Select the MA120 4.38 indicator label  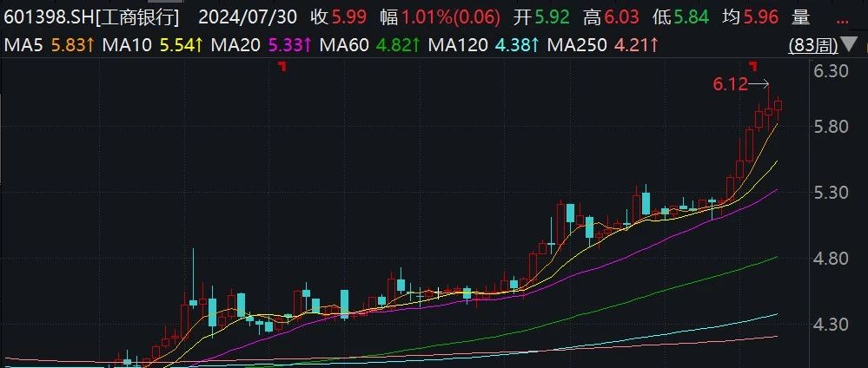[x=484, y=45]
